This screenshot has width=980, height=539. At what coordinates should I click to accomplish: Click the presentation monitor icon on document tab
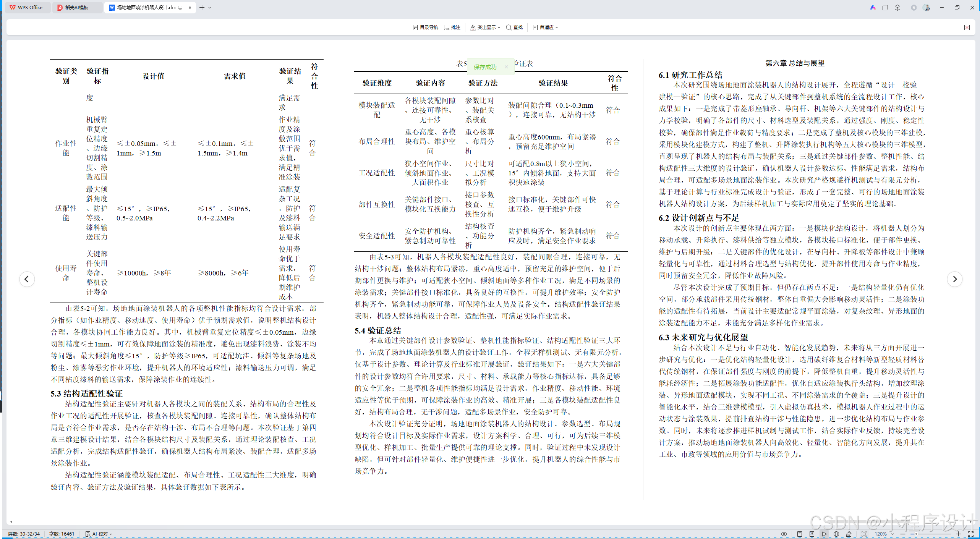180,8
